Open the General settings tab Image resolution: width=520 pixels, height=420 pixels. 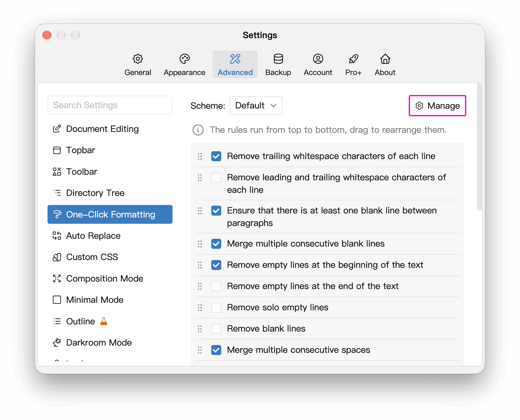137,65
